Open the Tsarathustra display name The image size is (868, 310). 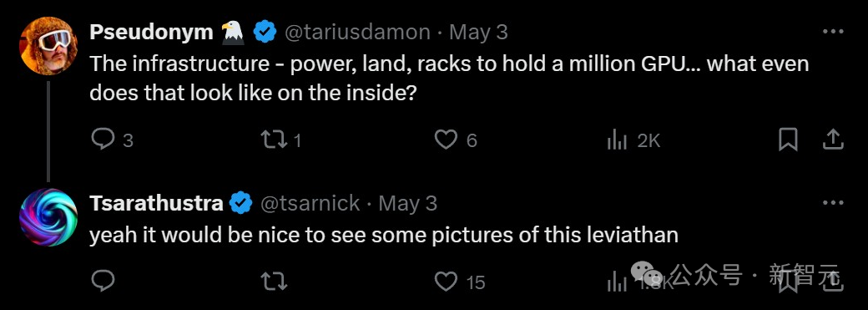pos(156,203)
